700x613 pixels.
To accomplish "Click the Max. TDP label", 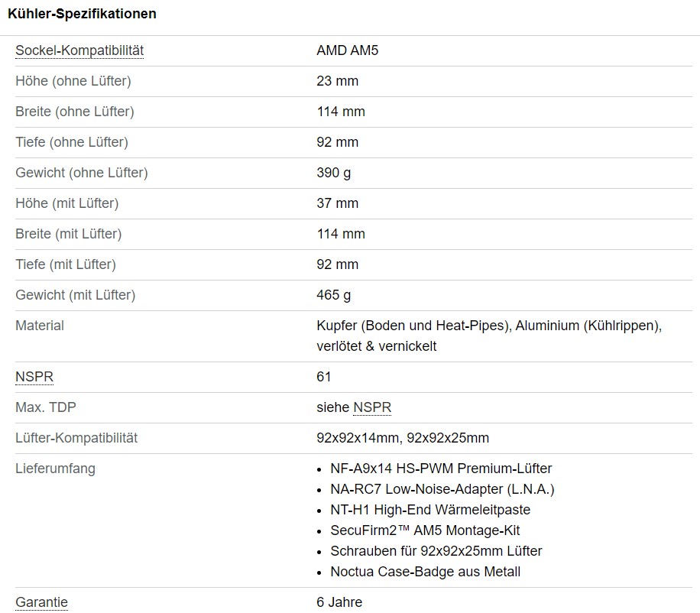I will (46, 407).
